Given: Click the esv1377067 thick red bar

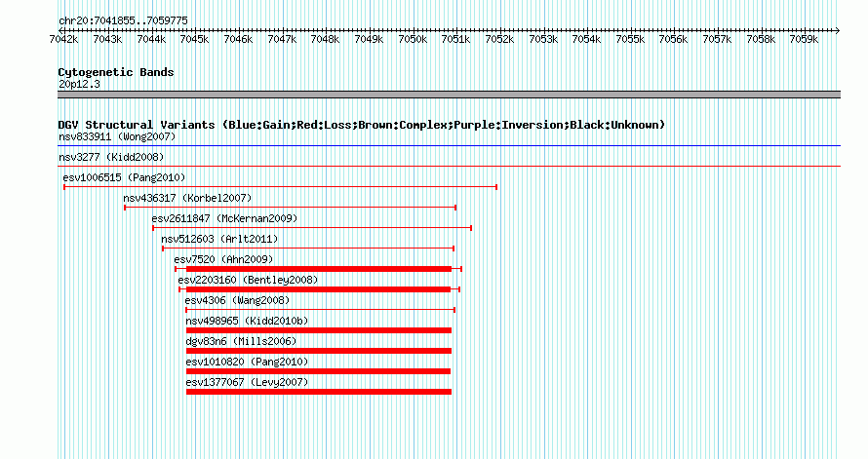Looking at the screenshot, I should point(319,392).
